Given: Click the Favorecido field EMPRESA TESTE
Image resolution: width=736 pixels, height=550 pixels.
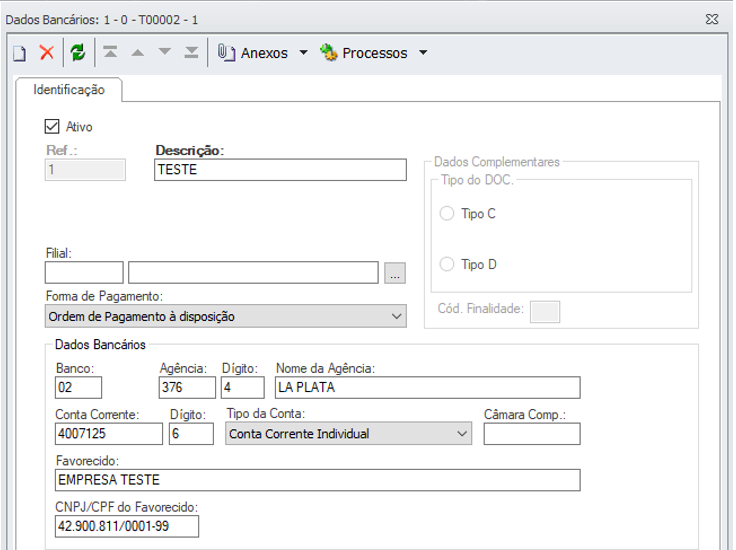Looking at the screenshot, I should tap(318, 480).
